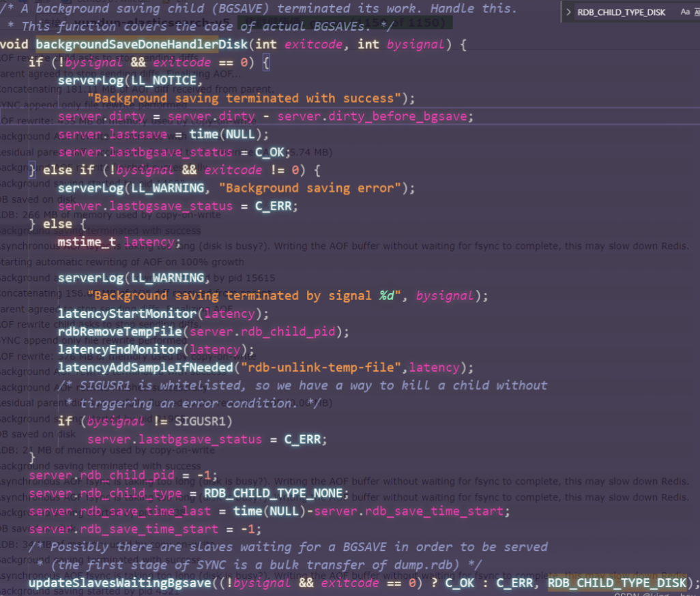Viewport: 700px width, 596px height.
Task: Click the find input containing RDB_CHILD_TYPE_DISK
Action: [621, 12]
